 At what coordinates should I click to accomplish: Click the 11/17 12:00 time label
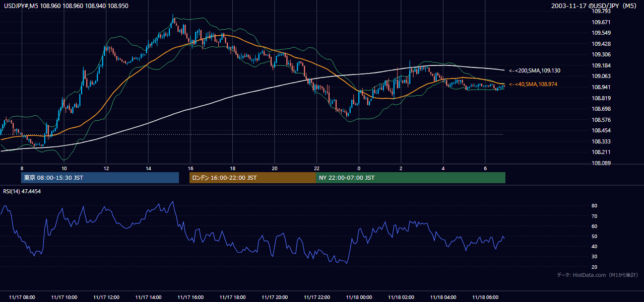106,297
